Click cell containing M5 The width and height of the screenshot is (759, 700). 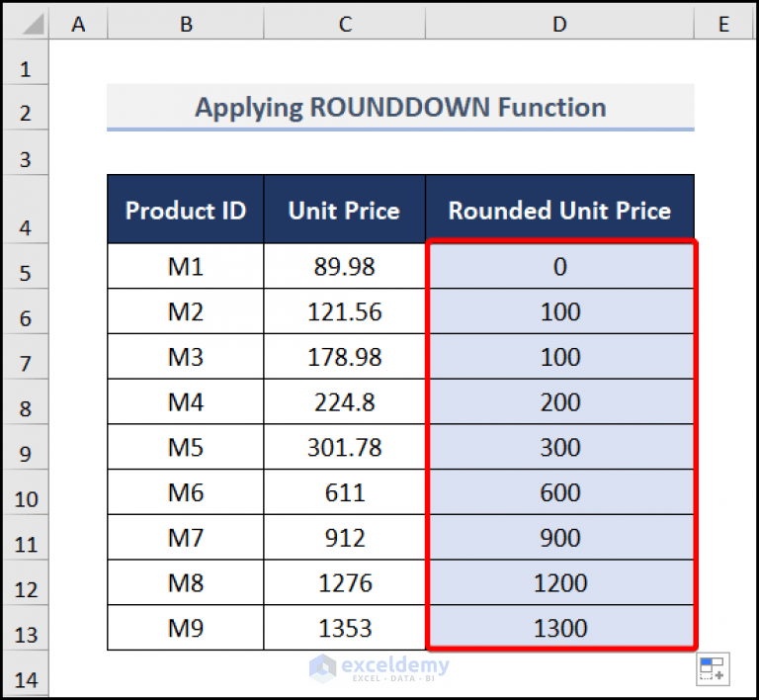point(186,447)
